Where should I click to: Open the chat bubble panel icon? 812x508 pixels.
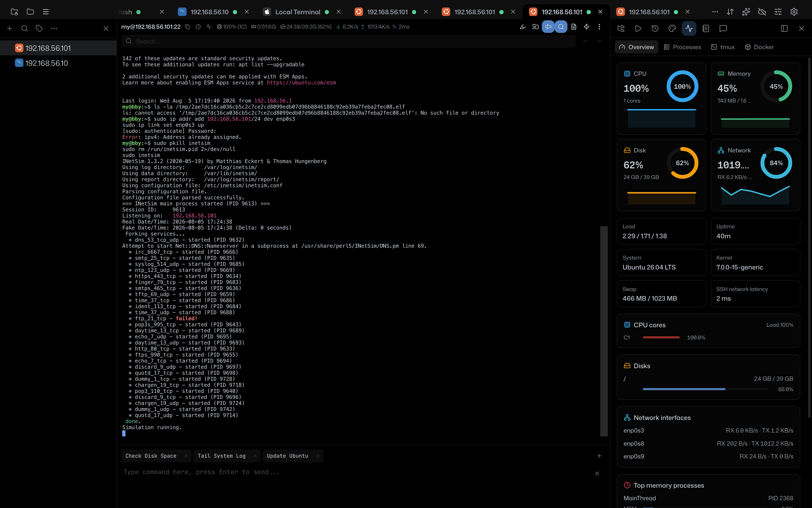click(723, 29)
